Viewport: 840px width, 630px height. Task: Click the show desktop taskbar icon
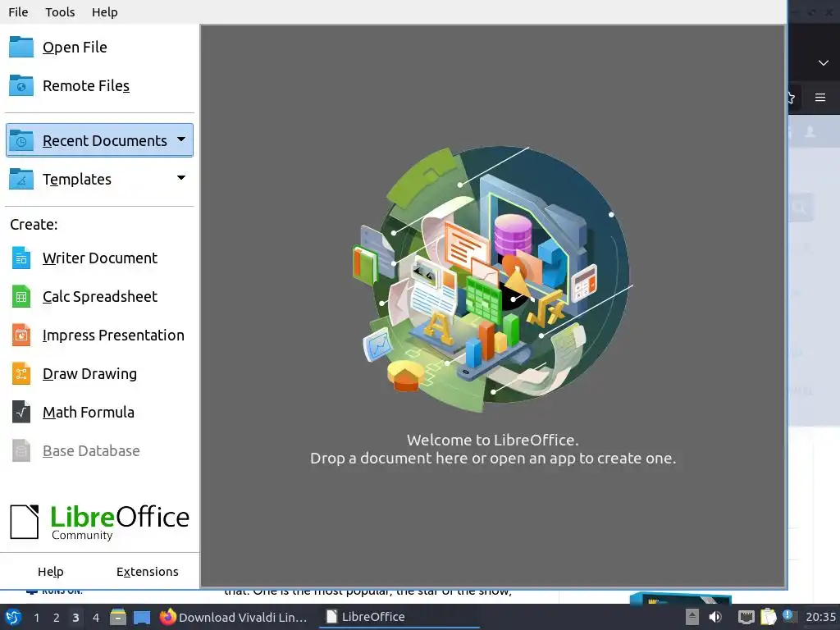(x=142, y=618)
